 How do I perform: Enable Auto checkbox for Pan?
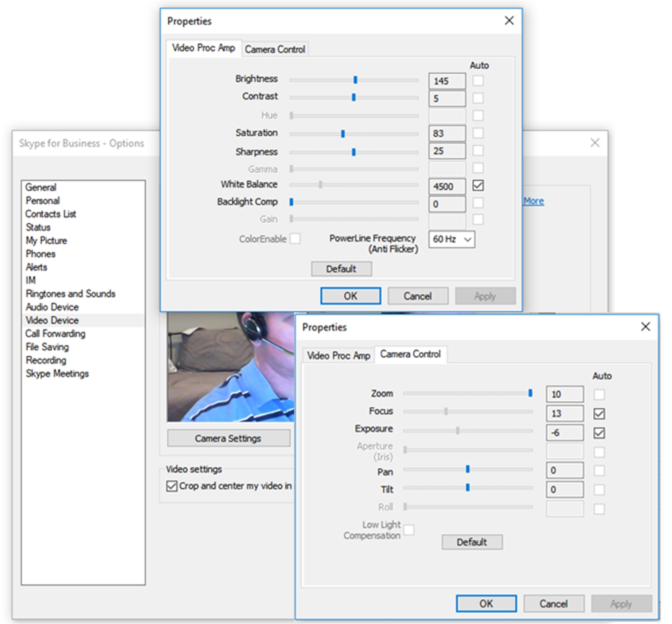599,471
